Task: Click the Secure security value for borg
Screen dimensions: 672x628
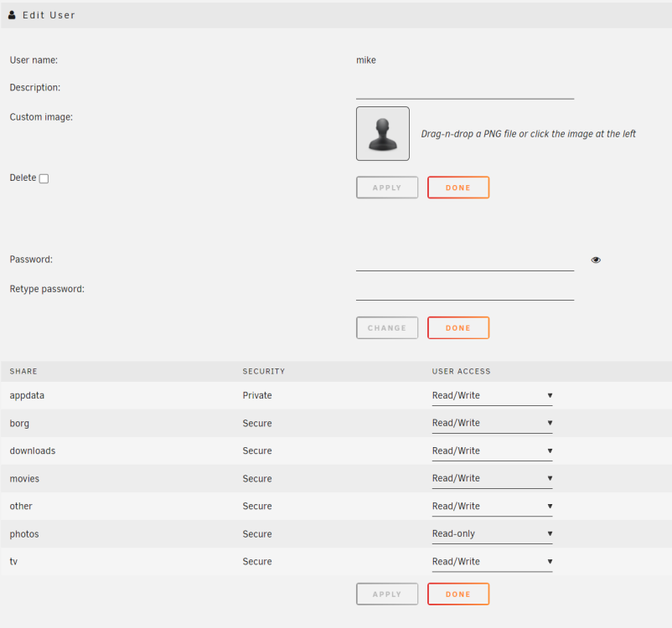Action: pos(257,423)
